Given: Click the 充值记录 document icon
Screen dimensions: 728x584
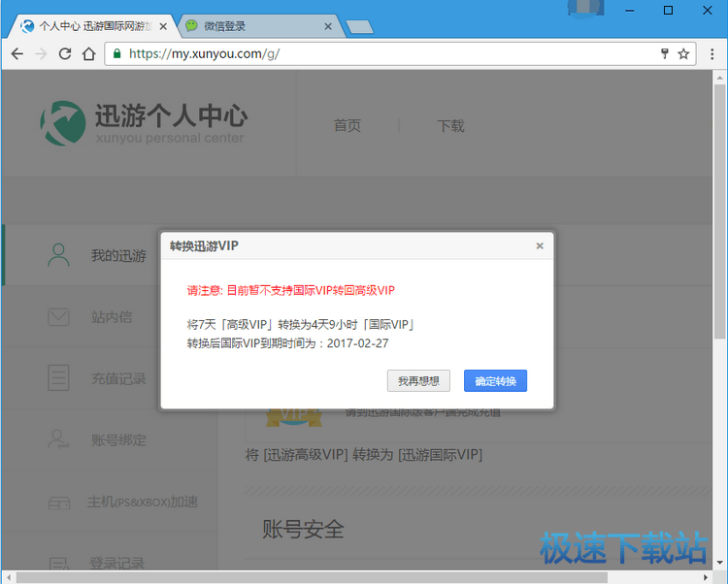Looking at the screenshot, I should tap(58, 377).
